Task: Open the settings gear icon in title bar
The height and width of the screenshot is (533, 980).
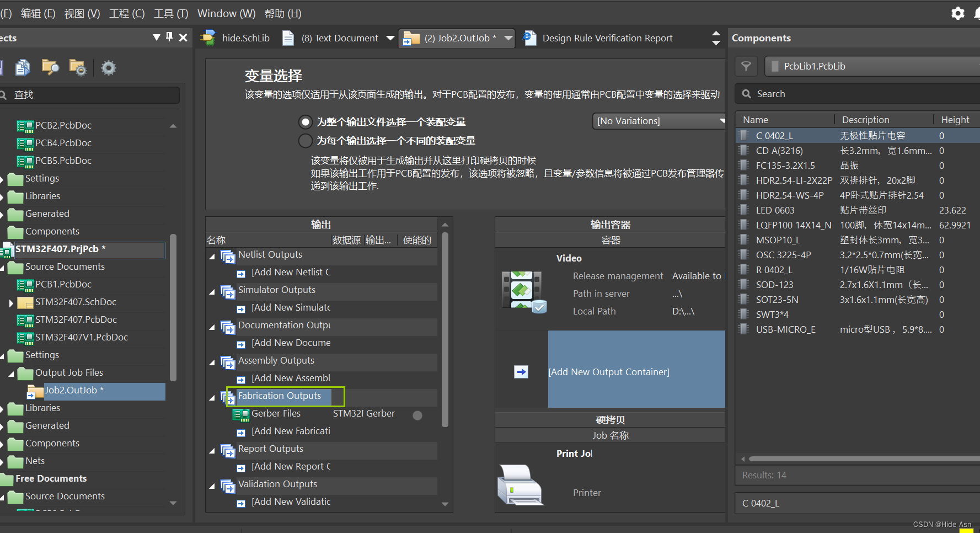Action: click(958, 13)
